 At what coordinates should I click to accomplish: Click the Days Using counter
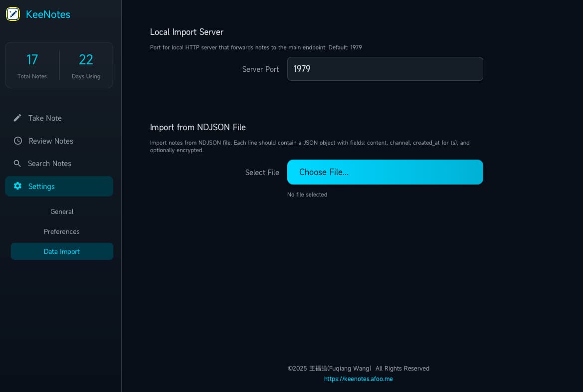(86, 60)
